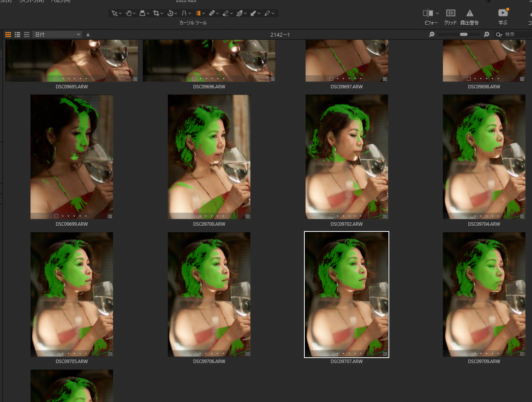The image size is (532, 402).
Task: Select the Eraser mask tool
Action: [x=226, y=14]
